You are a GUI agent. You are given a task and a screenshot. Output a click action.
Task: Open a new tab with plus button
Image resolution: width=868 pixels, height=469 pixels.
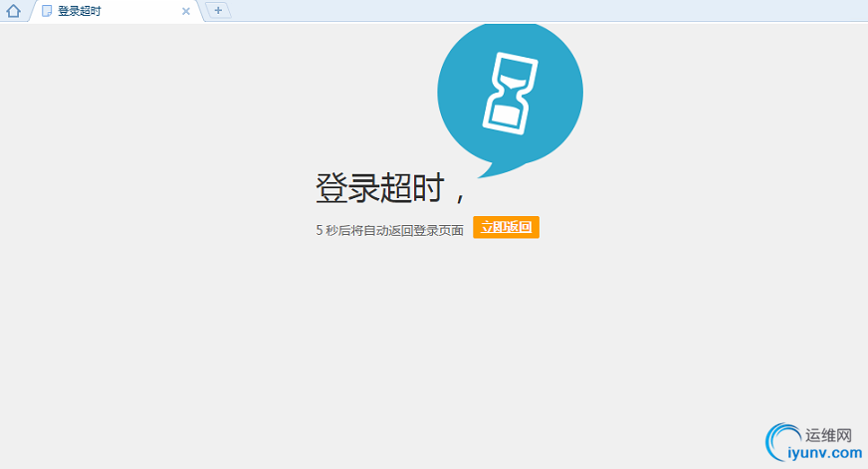point(218,10)
